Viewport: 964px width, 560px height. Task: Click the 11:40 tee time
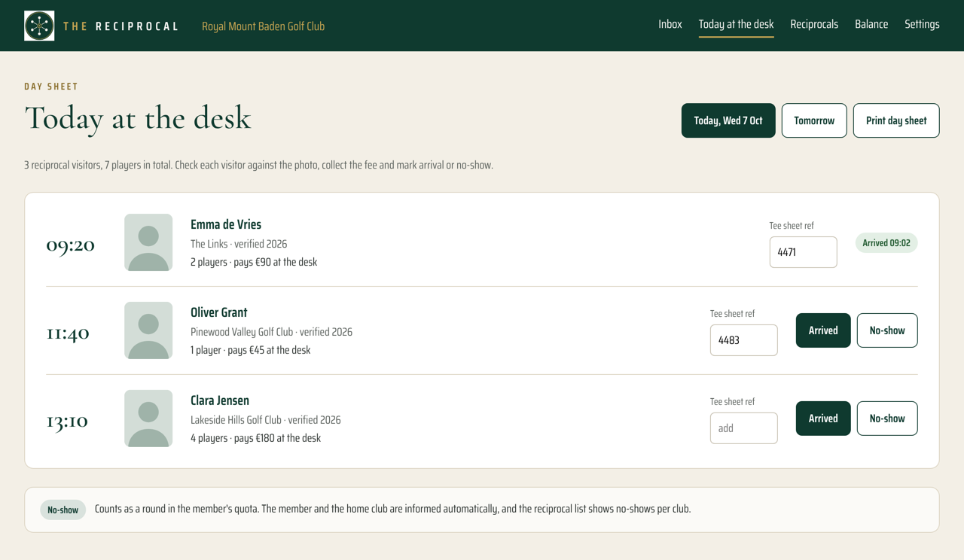(68, 333)
